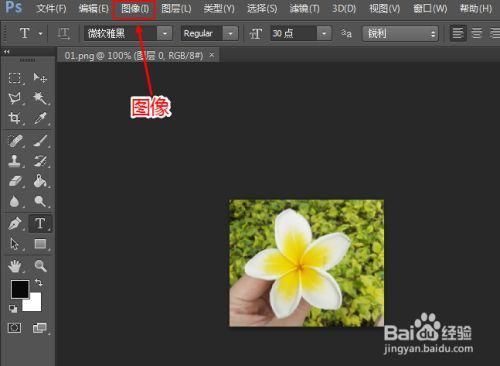The width and height of the screenshot is (500, 366).
Task: Click the font family field 微软雅黑
Action: (x=121, y=34)
